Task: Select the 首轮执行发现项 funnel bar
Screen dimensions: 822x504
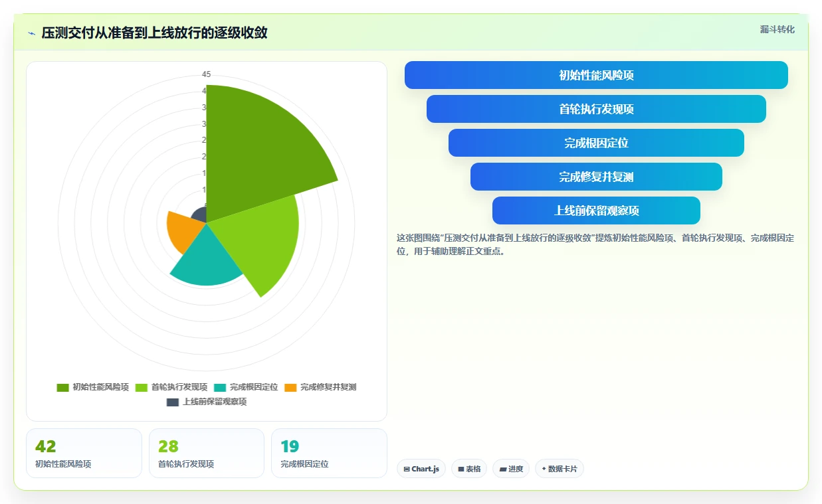Action: 596,109
